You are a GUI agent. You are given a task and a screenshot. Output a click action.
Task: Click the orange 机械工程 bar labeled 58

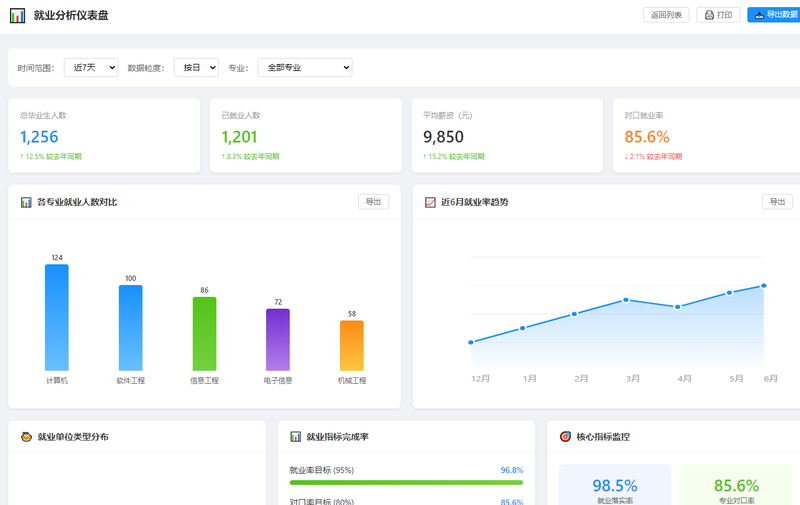[x=352, y=346]
